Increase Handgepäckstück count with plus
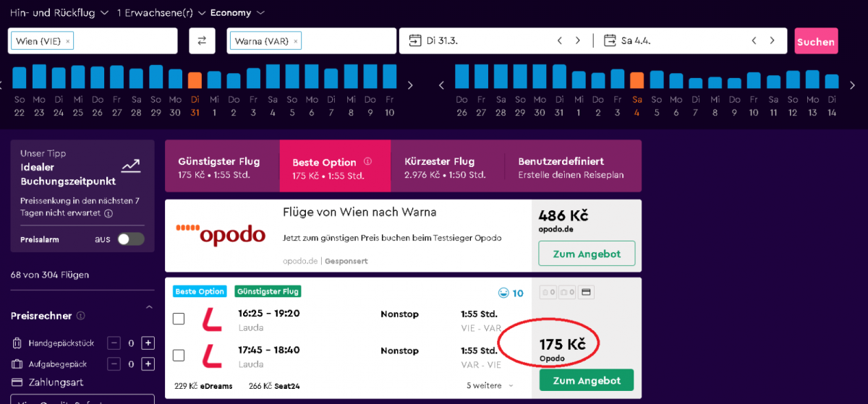 click(x=148, y=343)
